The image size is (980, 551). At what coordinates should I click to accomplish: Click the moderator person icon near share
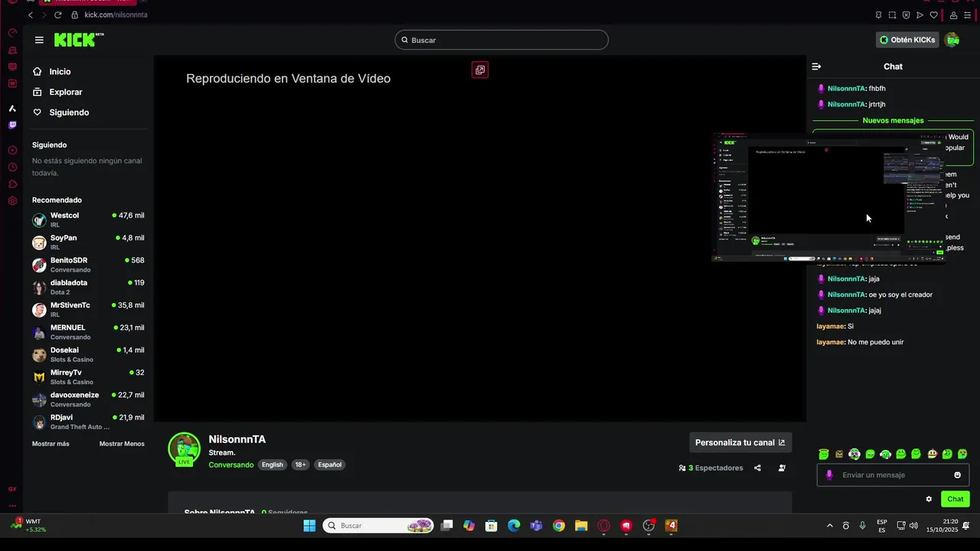(x=782, y=468)
